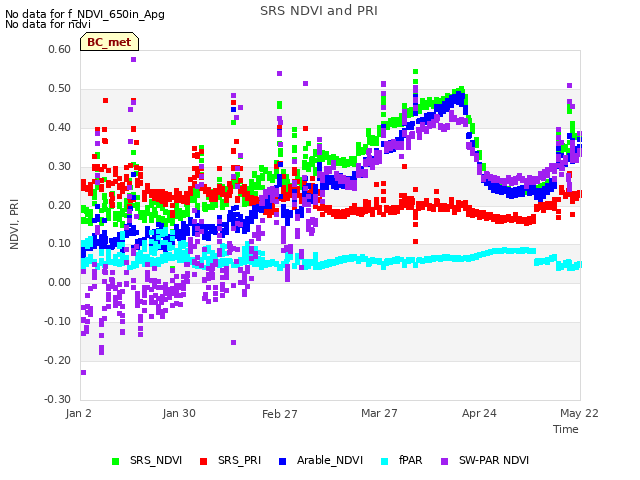Click the 0.20 y-axis tick label
Viewport: 640px width, 480px height.
pyautogui.click(x=60, y=205)
